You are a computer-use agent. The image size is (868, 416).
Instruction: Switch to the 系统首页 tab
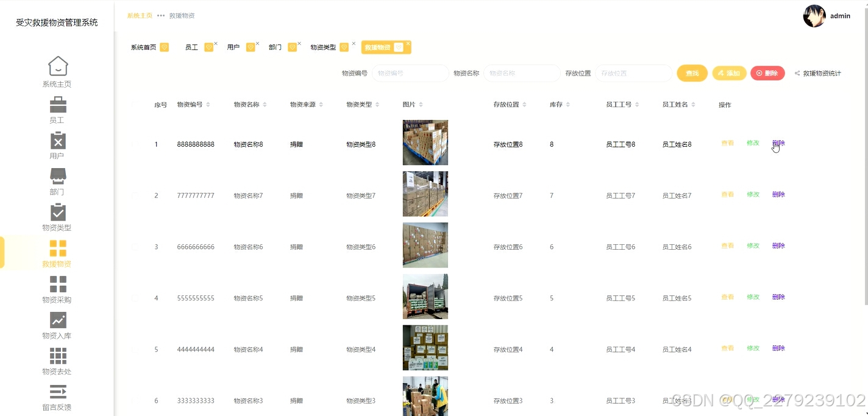point(144,47)
